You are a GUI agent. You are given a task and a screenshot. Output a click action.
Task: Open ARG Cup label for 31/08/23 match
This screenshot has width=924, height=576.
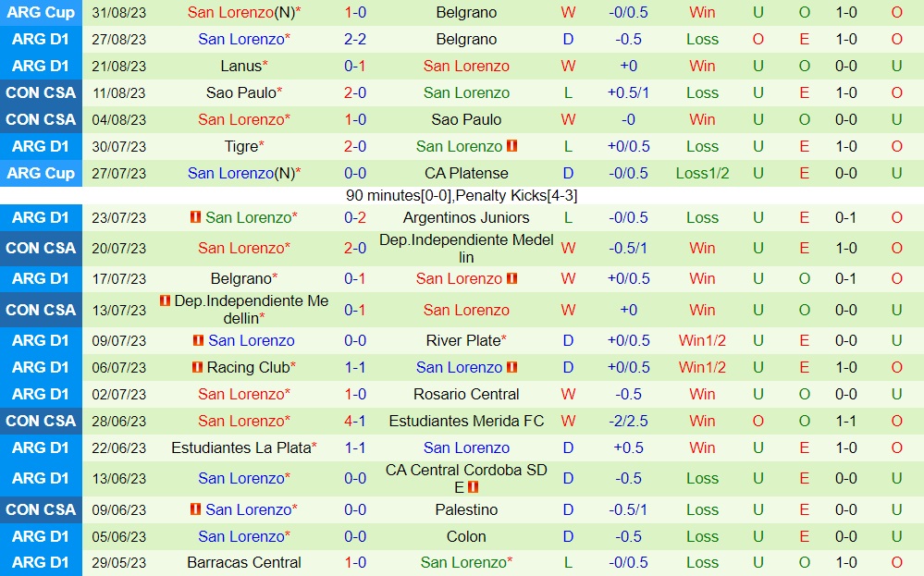click(41, 12)
